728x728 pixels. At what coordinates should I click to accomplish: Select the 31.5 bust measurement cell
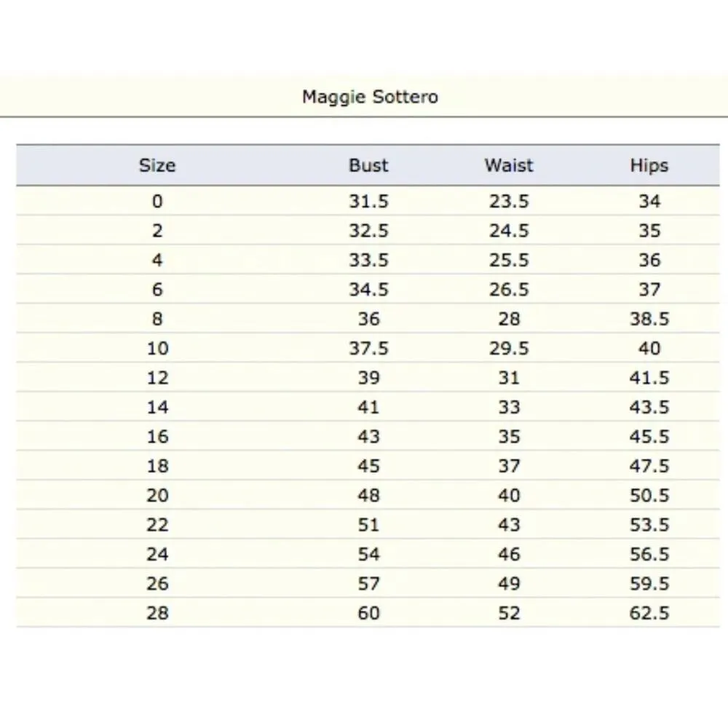(368, 202)
